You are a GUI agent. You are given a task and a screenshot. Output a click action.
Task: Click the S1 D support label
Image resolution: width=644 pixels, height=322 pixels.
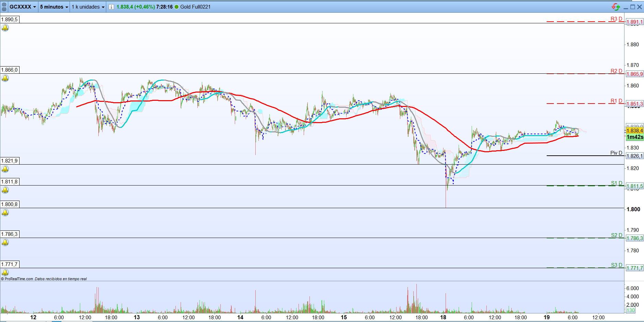click(617, 183)
